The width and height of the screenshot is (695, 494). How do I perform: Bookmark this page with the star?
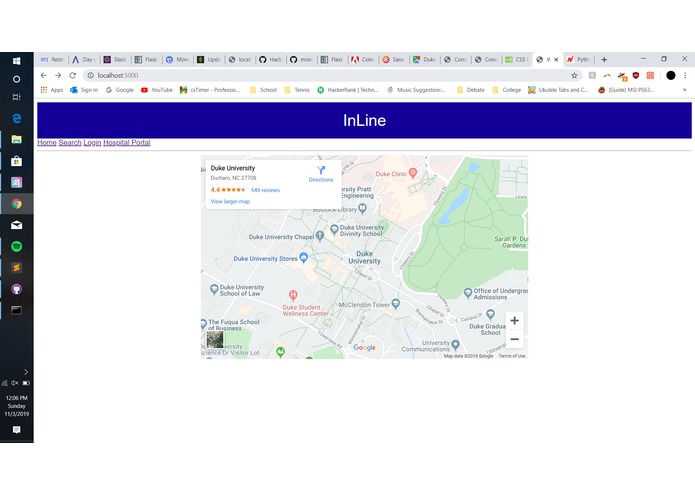pyautogui.click(x=574, y=75)
